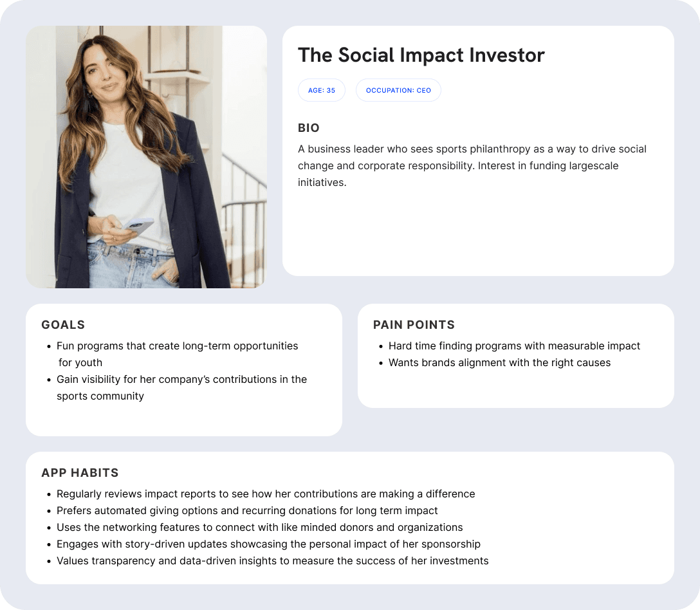Click the APP HABITS heading
Screen dimensions: 700x610
click(80, 473)
